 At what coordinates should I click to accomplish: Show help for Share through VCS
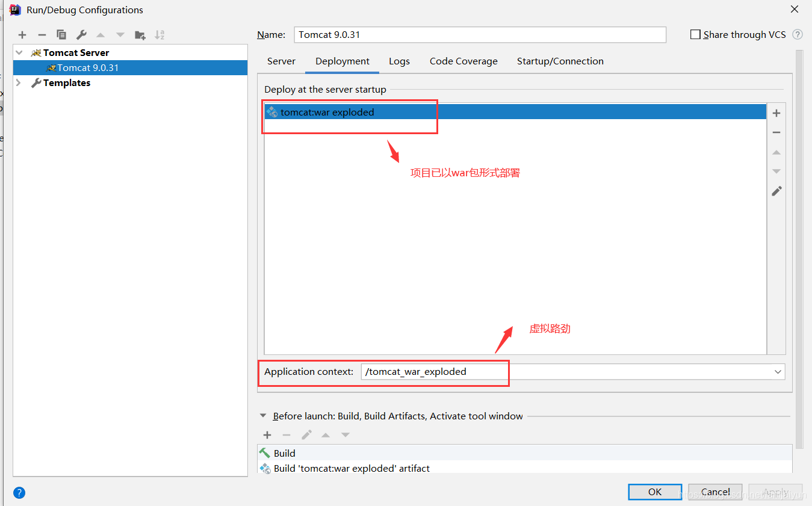[x=798, y=34]
